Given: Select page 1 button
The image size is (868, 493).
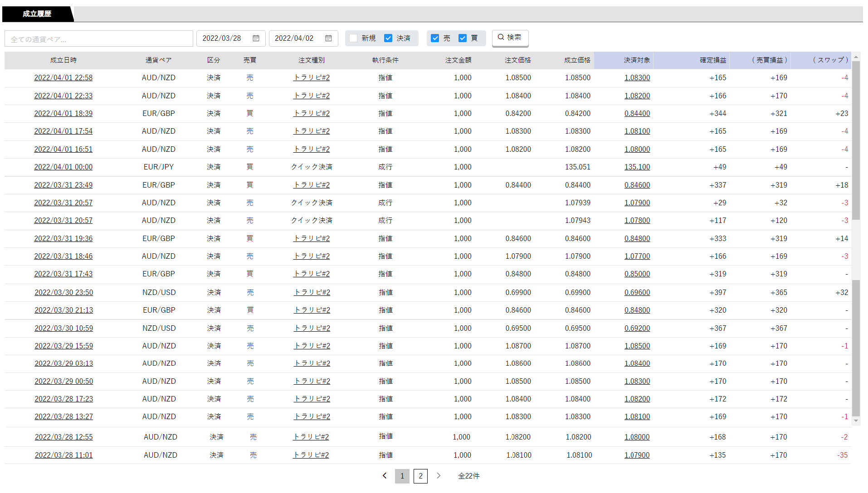Looking at the screenshot, I should [402, 476].
